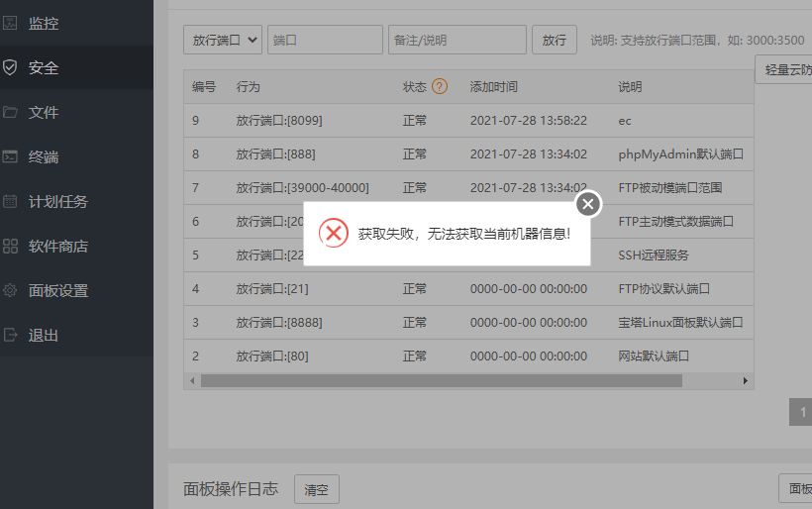Click FTP主动模式数据端口 description
The width and height of the screenshot is (812, 509).
[675, 222]
